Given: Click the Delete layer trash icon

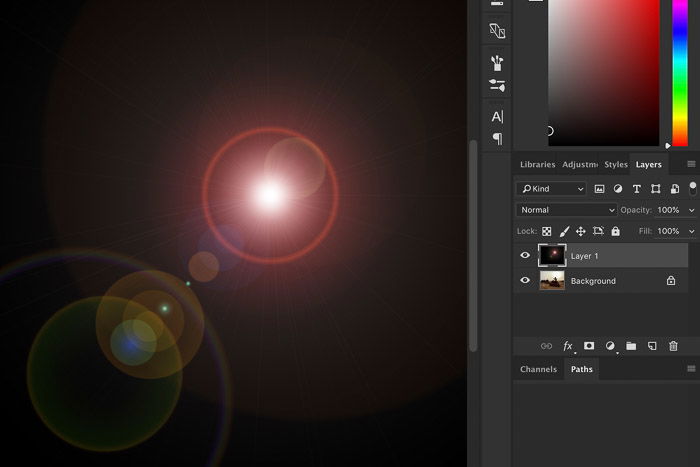Looking at the screenshot, I should [673, 346].
